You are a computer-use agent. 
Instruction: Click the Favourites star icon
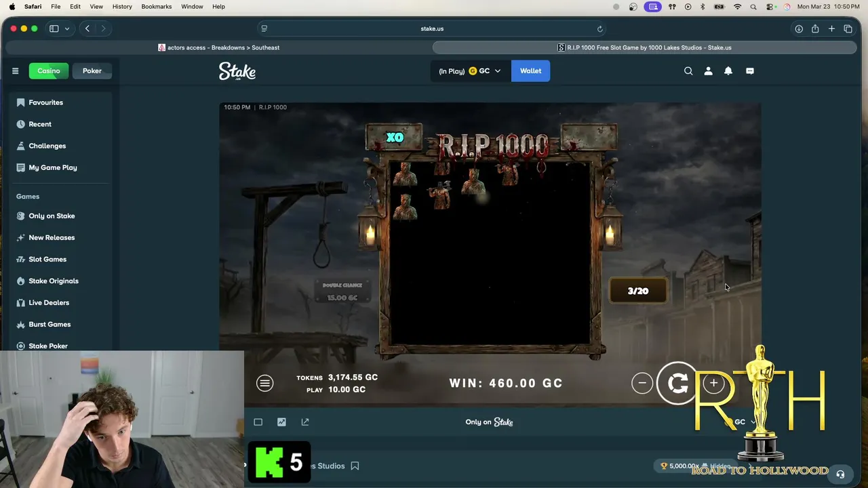pyautogui.click(x=20, y=102)
